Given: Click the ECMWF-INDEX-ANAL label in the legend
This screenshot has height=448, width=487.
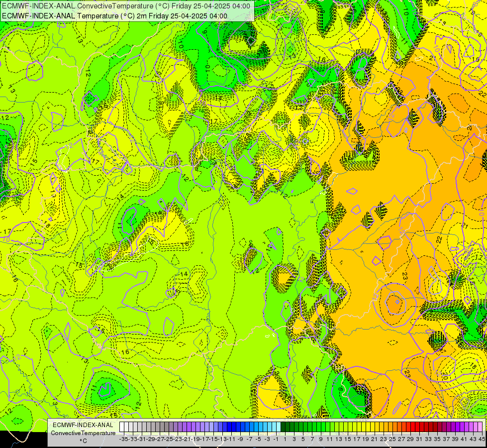Looking at the screenshot, I should [83, 425].
